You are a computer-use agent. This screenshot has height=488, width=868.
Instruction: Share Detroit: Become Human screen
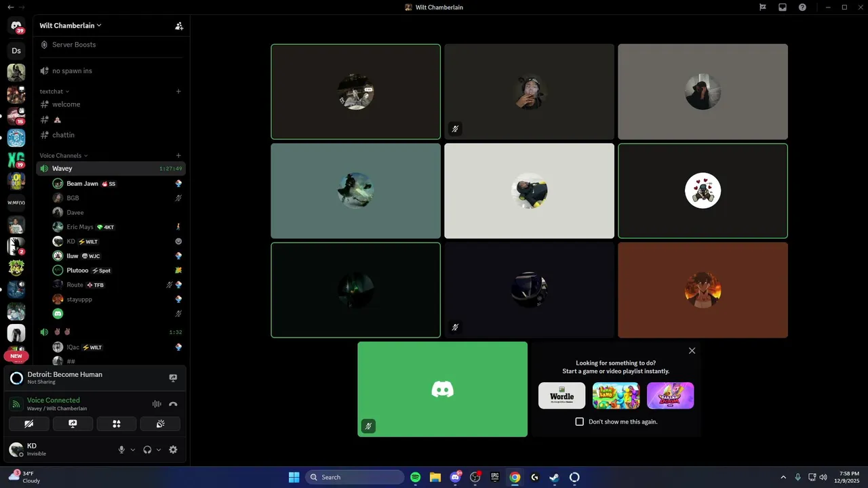[x=173, y=378]
